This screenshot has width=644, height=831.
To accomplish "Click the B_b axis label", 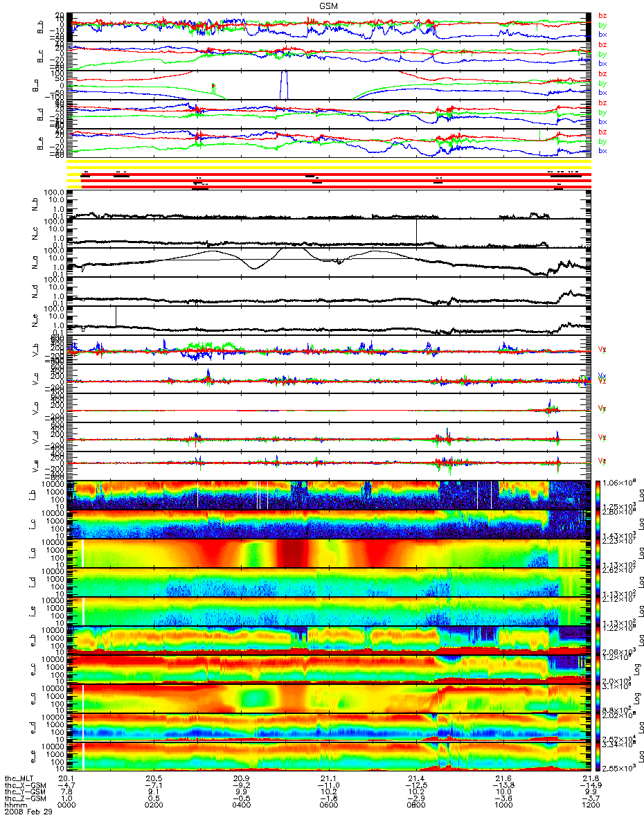I will 41,27.
